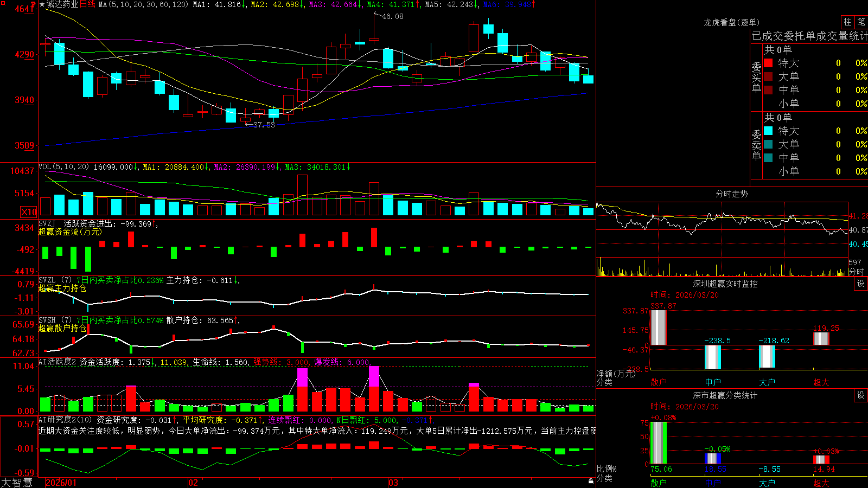Click the 龙虎看盘(逐单) panel title
The height and width of the screenshot is (488, 868).
pos(731,22)
